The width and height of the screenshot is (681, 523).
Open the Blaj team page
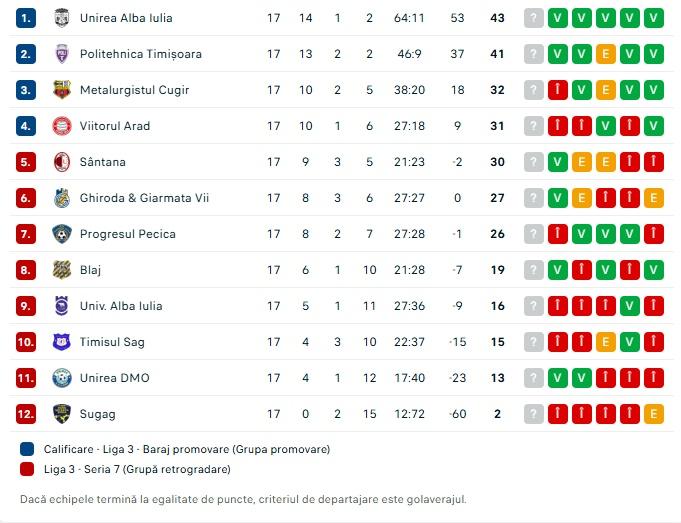point(90,270)
